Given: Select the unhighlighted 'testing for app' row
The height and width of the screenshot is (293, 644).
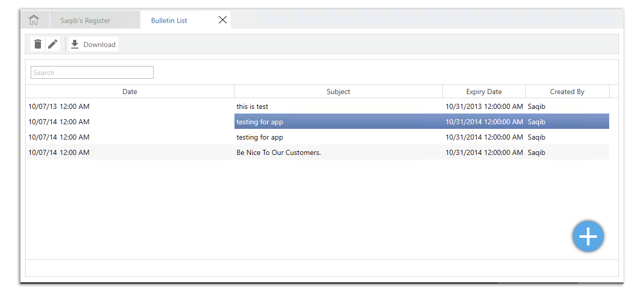Looking at the screenshot, I should coord(317,137).
